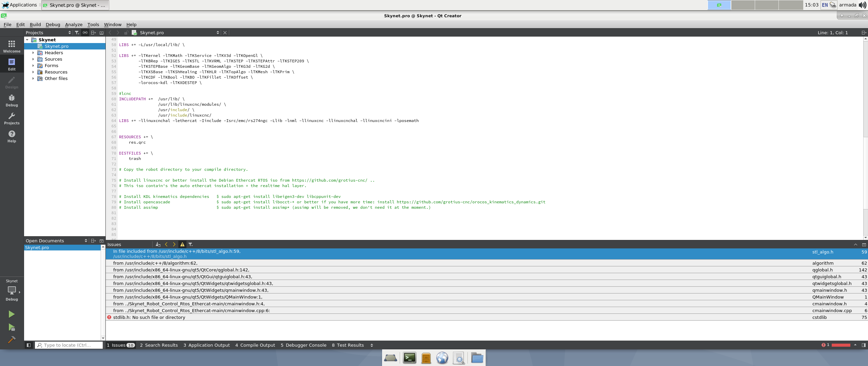Switch to Application Output pane
The width and height of the screenshot is (868, 366).
[206, 345]
